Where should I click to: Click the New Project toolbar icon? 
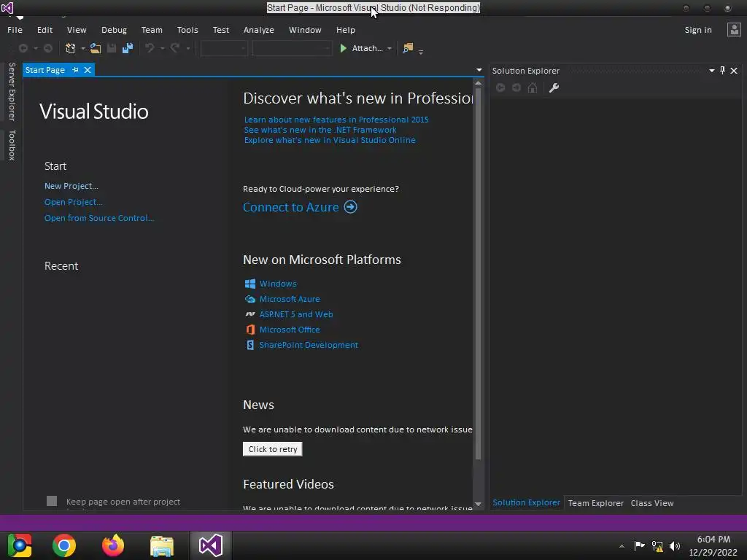71,48
